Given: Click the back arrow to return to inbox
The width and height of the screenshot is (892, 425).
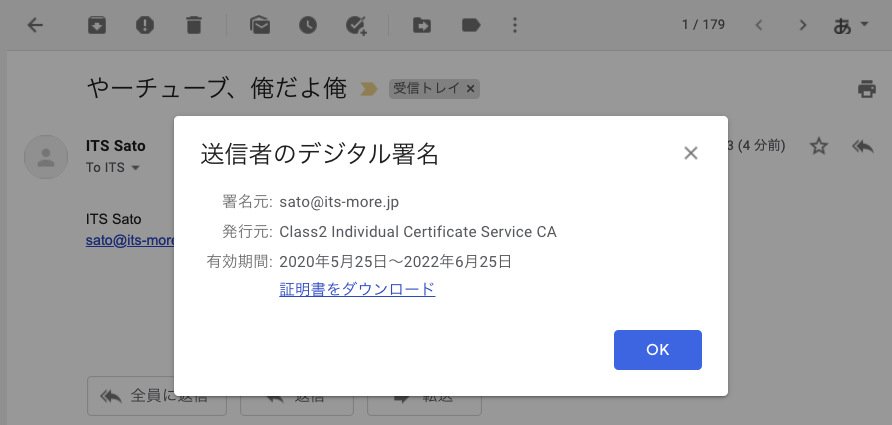Looking at the screenshot, I should pos(36,25).
